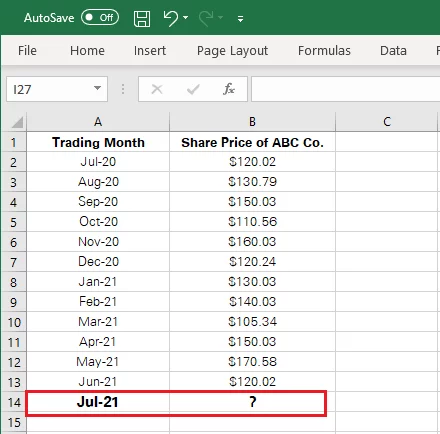
Task: Click the Save icon in the title bar
Action: [142, 18]
